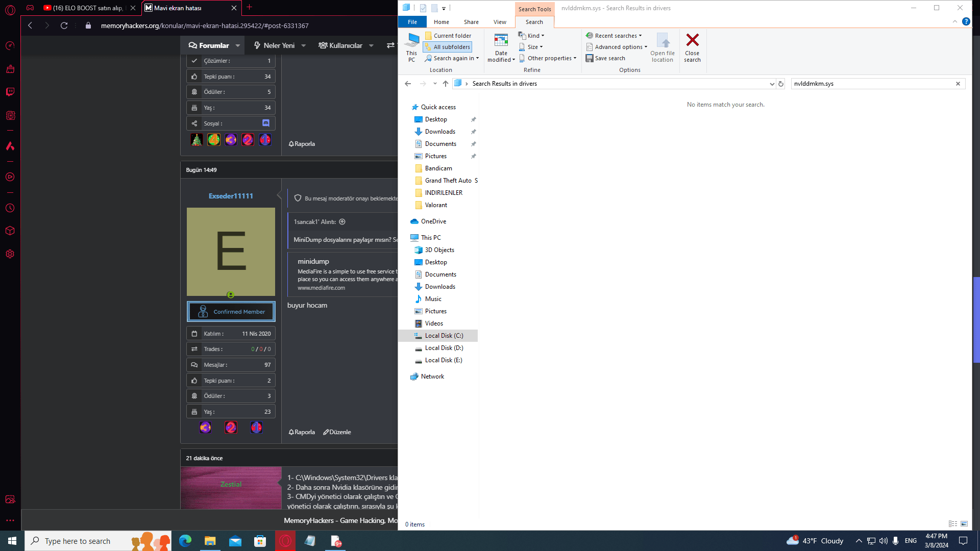Viewport: 980px width, 551px height.
Task: Select Local Disk (E:)
Action: point(443,360)
